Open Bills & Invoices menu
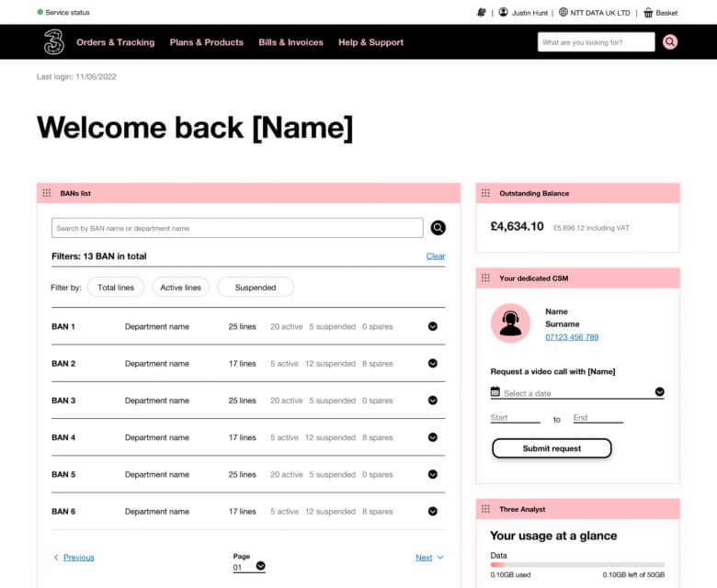 (x=290, y=42)
